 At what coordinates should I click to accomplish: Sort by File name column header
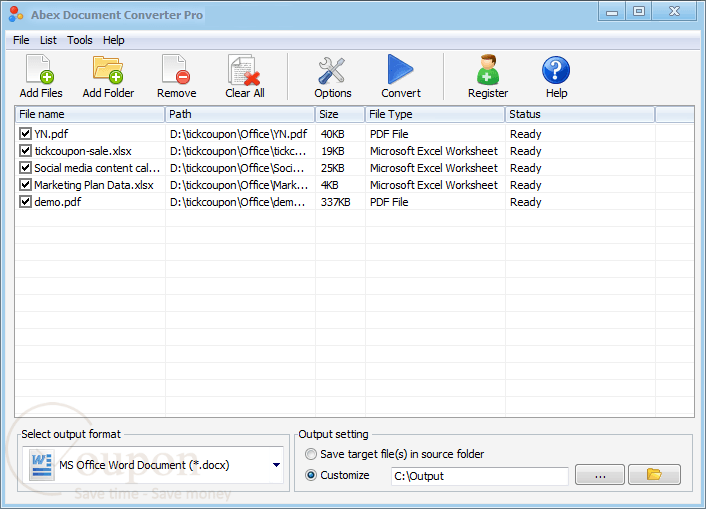pos(90,114)
